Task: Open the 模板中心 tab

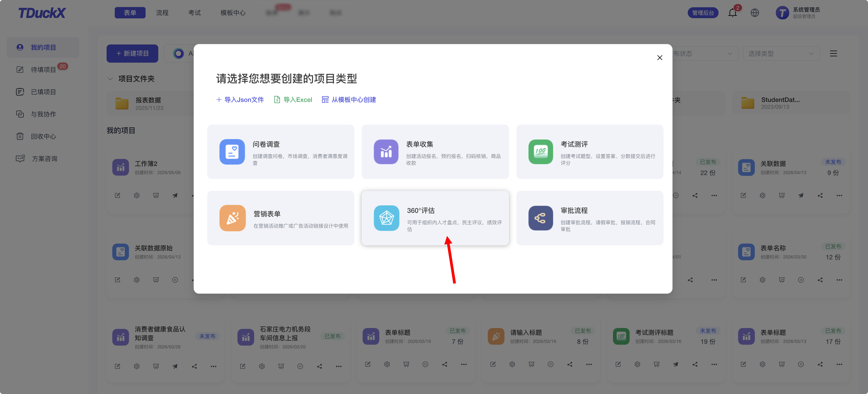Action: pos(233,13)
